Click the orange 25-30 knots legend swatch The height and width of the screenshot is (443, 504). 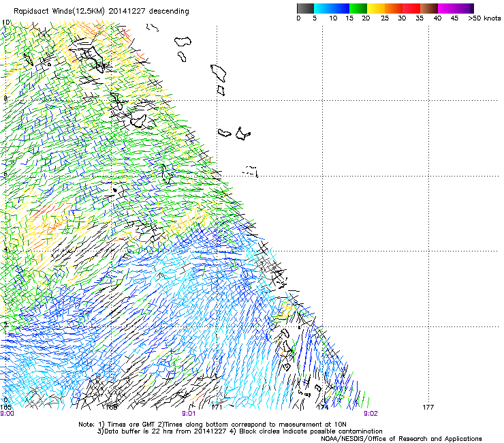[394, 8]
